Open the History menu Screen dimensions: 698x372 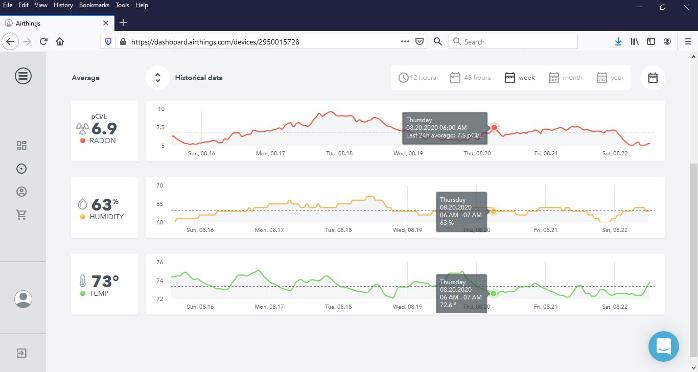[63, 5]
